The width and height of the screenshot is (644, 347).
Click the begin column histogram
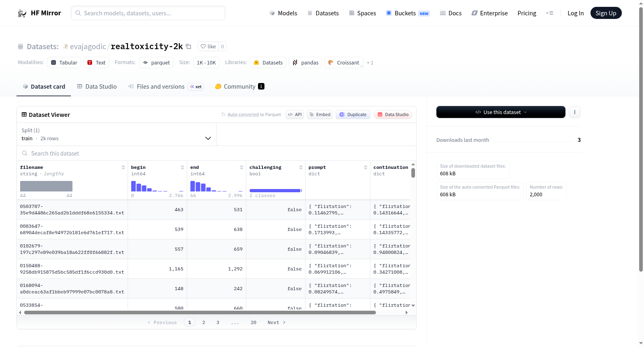pyautogui.click(x=157, y=186)
